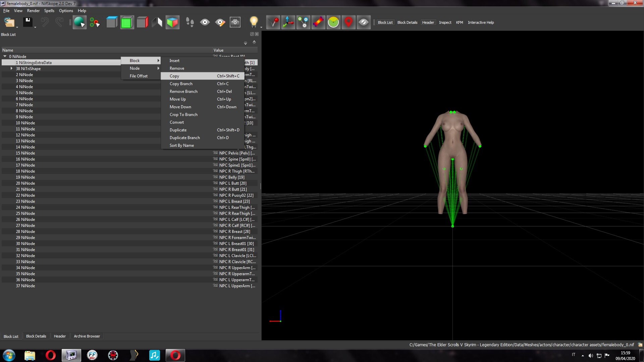Switch to front view with green cube
The image size is (644, 362).
[x=127, y=22]
